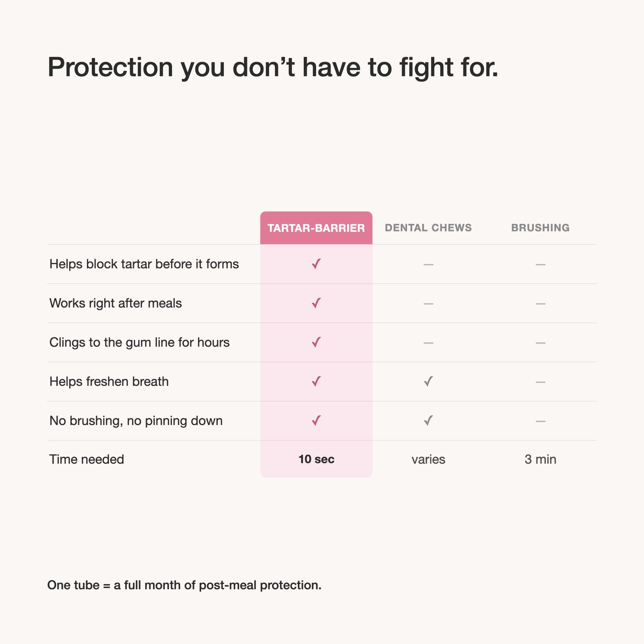Click the Dental Chews dash for block tartar row
The width and height of the screenshot is (644, 644).
[x=428, y=265]
